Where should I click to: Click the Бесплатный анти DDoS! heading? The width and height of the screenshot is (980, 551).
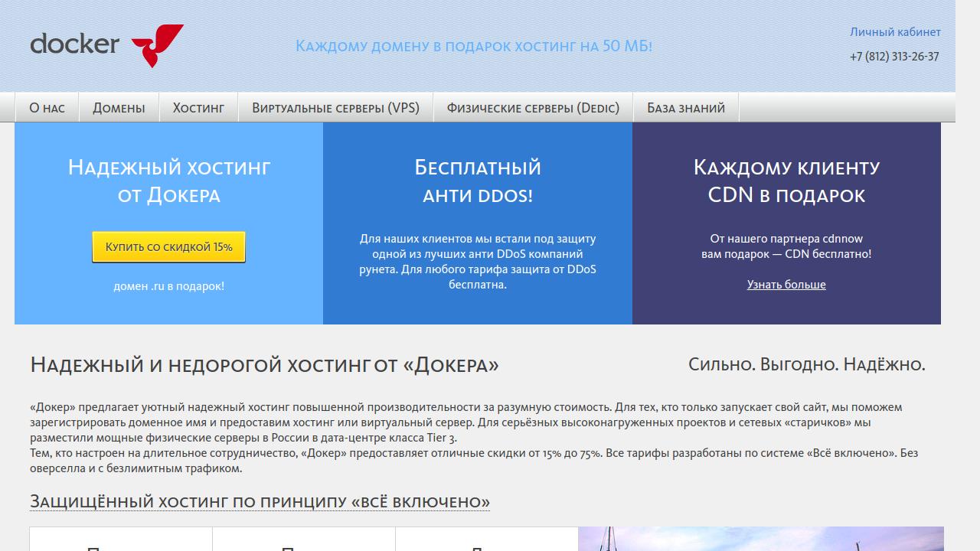pyautogui.click(x=478, y=181)
